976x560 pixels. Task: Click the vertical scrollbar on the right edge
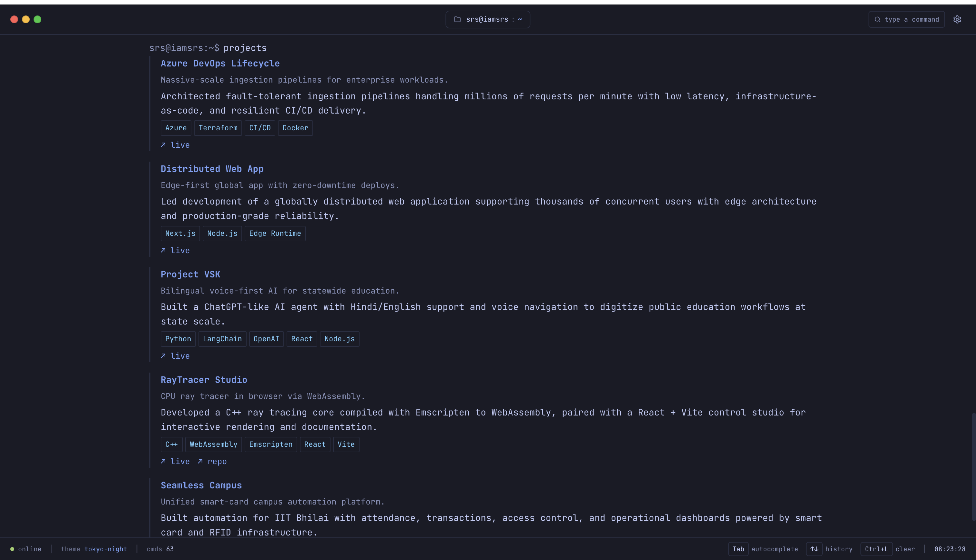[973, 466]
